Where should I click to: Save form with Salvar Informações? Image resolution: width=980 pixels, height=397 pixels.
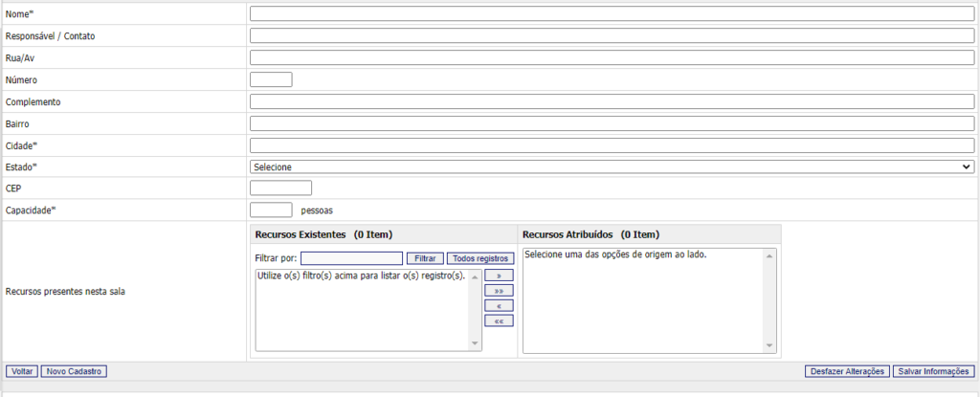pos(932,371)
